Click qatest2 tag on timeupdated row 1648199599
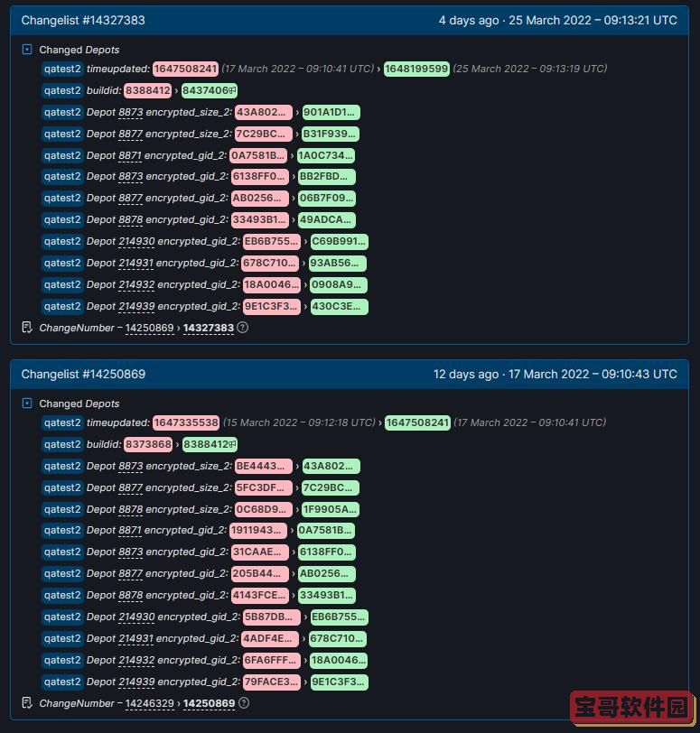This screenshot has width=700, height=733. 62,69
